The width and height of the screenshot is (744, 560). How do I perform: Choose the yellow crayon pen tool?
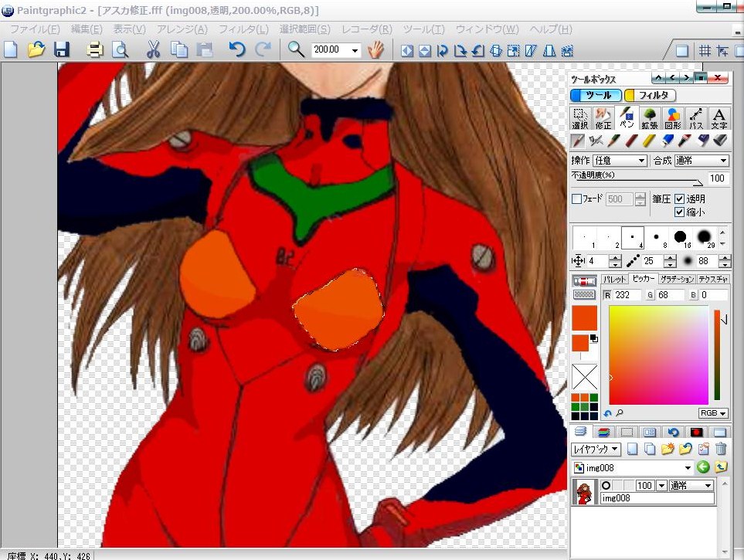pos(649,141)
